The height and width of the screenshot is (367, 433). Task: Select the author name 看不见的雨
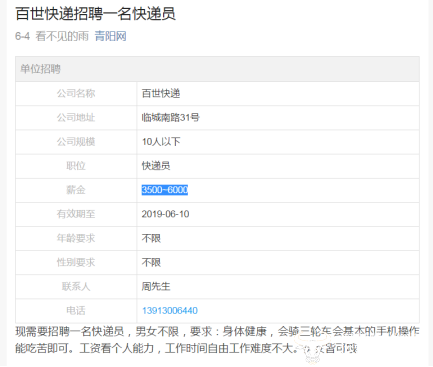click(62, 36)
